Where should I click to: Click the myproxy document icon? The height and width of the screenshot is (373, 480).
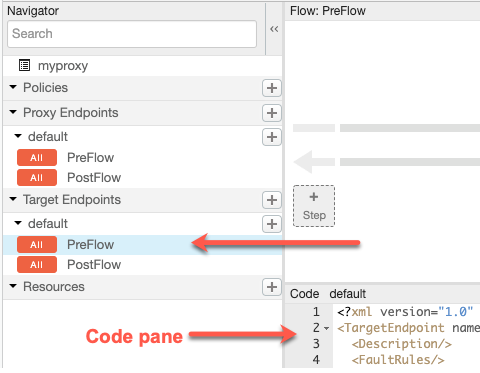click(x=24, y=65)
